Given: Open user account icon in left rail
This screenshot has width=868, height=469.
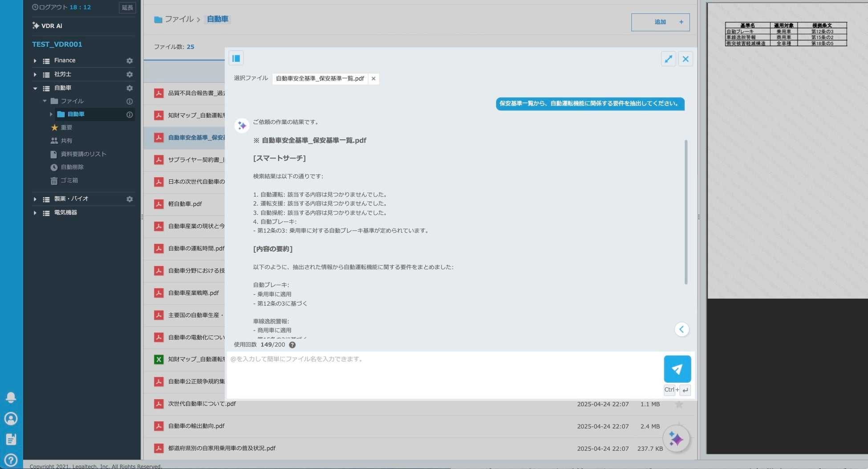Looking at the screenshot, I should tap(11, 419).
